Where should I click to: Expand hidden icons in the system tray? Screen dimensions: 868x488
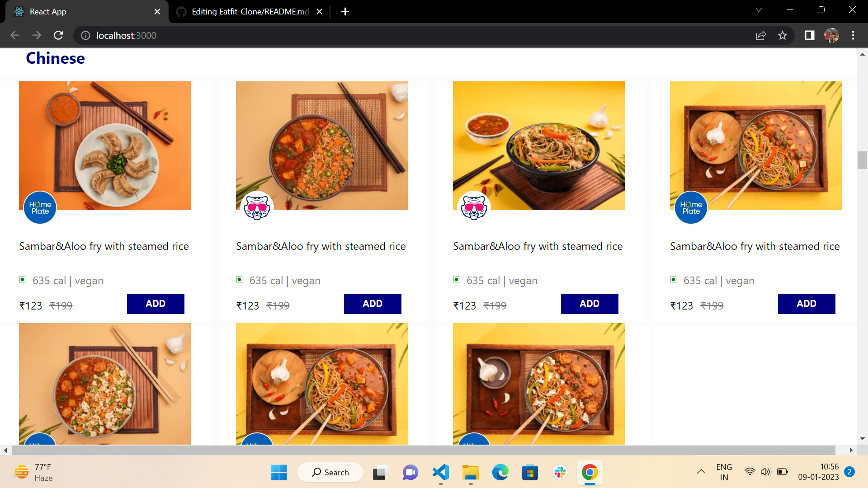(701, 472)
